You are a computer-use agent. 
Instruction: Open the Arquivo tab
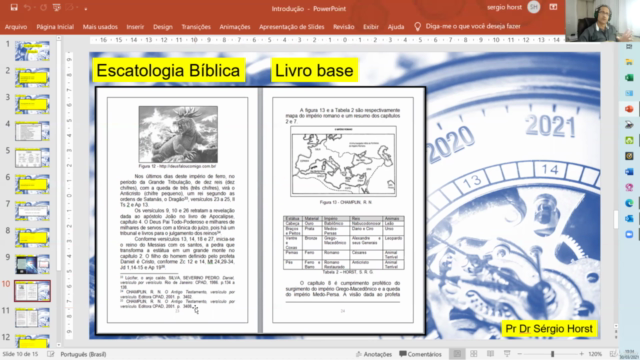coord(16,27)
